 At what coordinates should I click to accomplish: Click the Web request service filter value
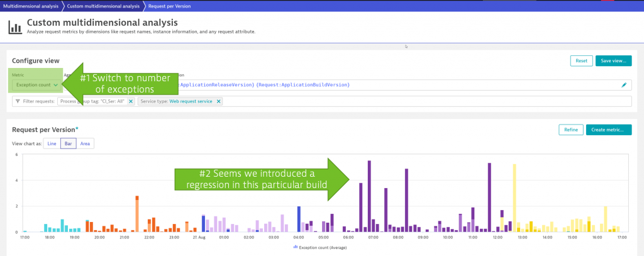[x=191, y=101]
